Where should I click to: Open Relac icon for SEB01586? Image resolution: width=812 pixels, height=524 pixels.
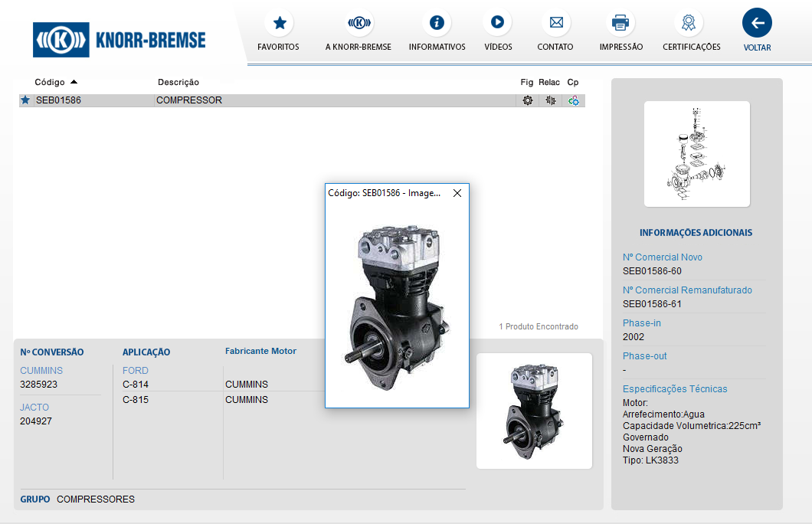550,100
